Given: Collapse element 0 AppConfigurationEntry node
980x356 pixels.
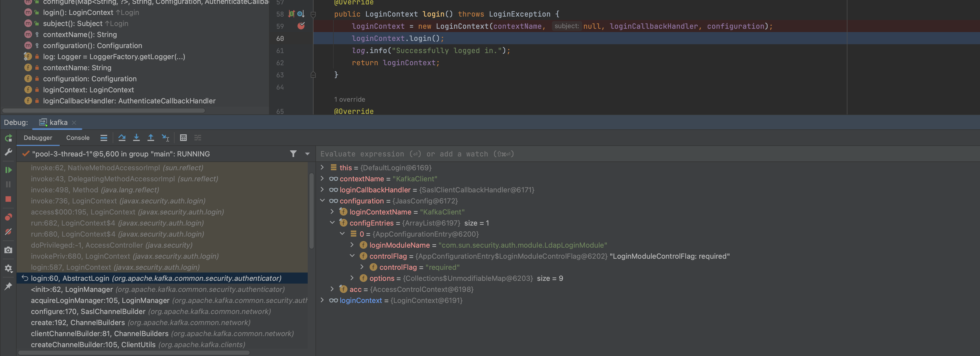Looking at the screenshot, I should [x=342, y=233].
